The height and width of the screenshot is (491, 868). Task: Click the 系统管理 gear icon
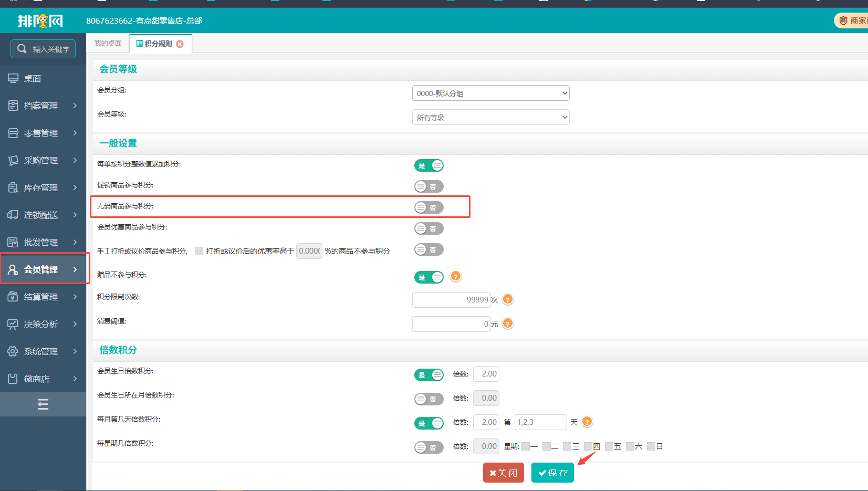(x=13, y=351)
